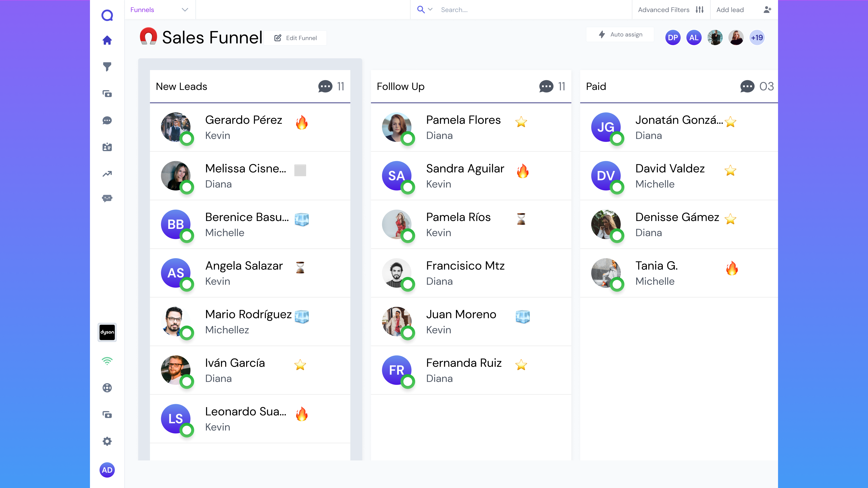This screenshot has height=488, width=868.
Task: Toggle Auto assign for leads
Action: point(620,34)
